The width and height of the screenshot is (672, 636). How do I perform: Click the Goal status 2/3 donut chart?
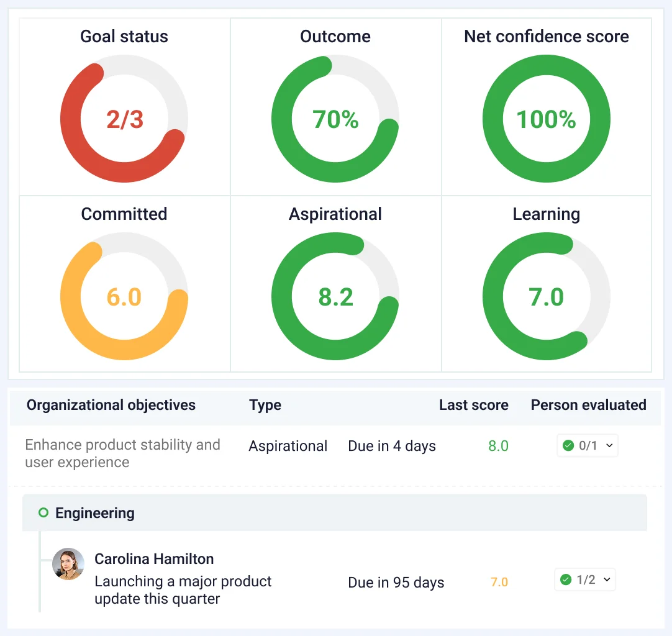(124, 119)
